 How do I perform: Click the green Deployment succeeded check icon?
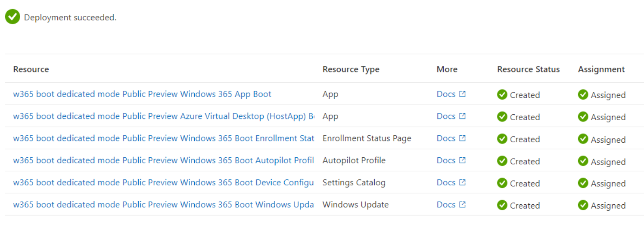(12, 17)
